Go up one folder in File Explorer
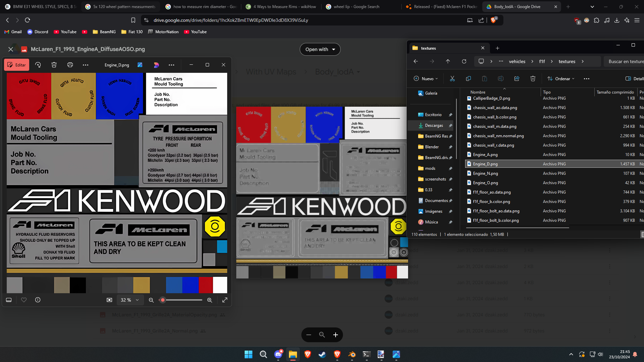Image resolution: width=644 pixels, height=362 pixels. pos(448,61)
